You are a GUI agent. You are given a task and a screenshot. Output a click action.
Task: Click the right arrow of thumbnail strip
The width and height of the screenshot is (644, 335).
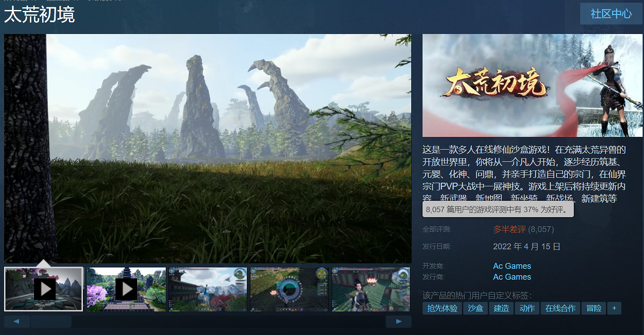point(399,322)
